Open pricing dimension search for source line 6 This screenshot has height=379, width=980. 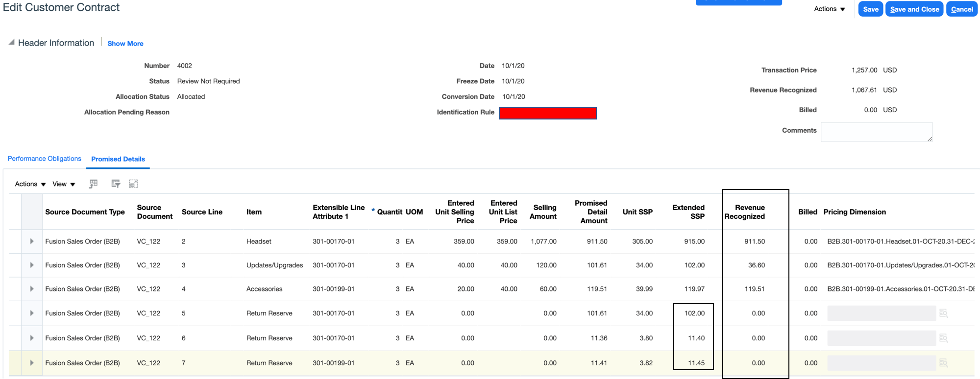pyautogui.click(x=943, y=338)
